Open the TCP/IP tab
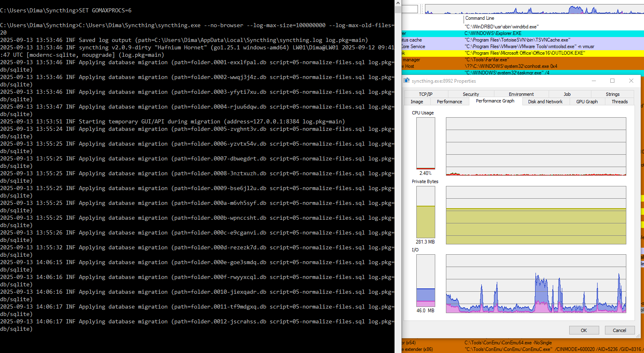644x353 pixels. (425, 94)
